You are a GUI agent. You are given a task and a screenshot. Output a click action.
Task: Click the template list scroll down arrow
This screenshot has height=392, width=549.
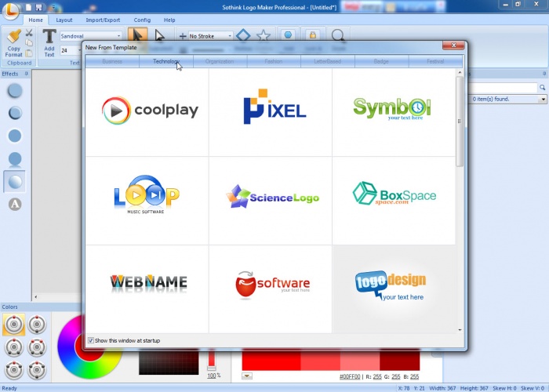[460, 330]
